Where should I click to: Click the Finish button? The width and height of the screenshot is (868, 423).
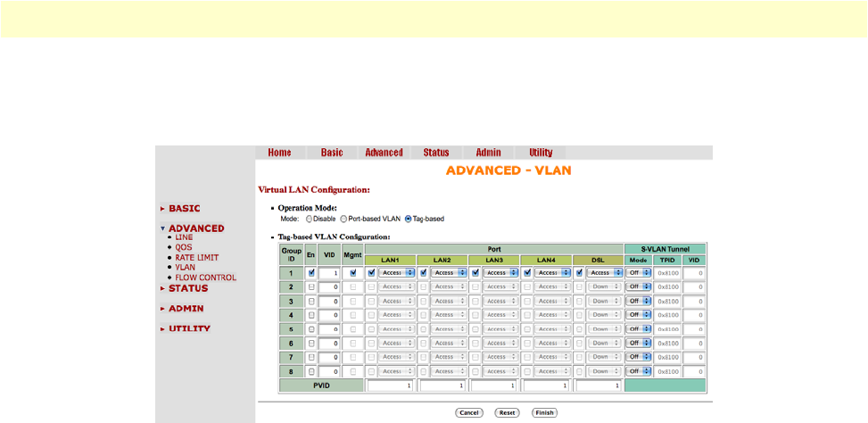pyautogui.click(x=544, y=413)
